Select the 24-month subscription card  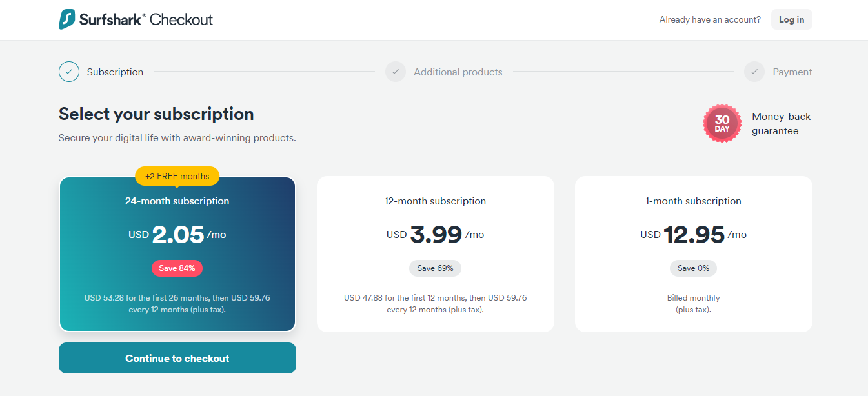click(177, 254)
